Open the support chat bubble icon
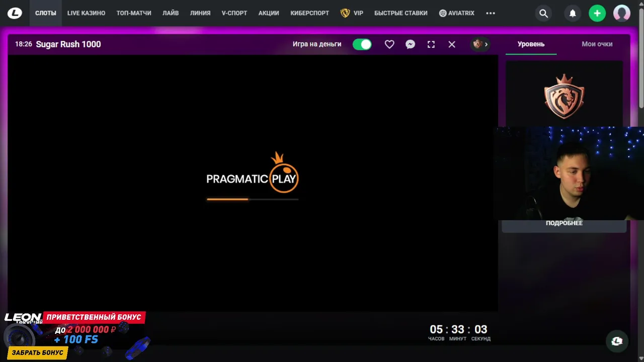Viewport: 644px width, 362px height. [617, 341]
